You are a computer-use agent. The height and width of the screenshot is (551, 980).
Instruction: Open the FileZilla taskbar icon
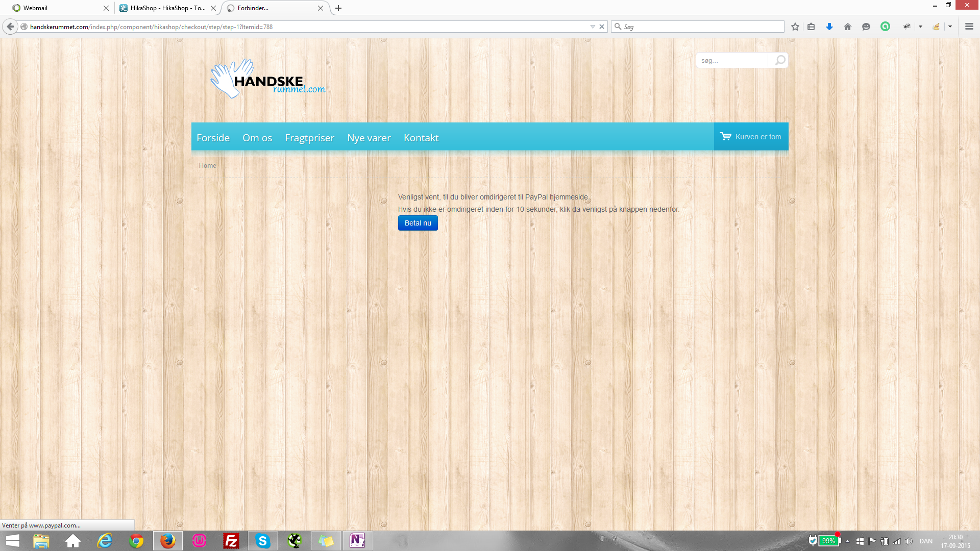coord(231,540)
